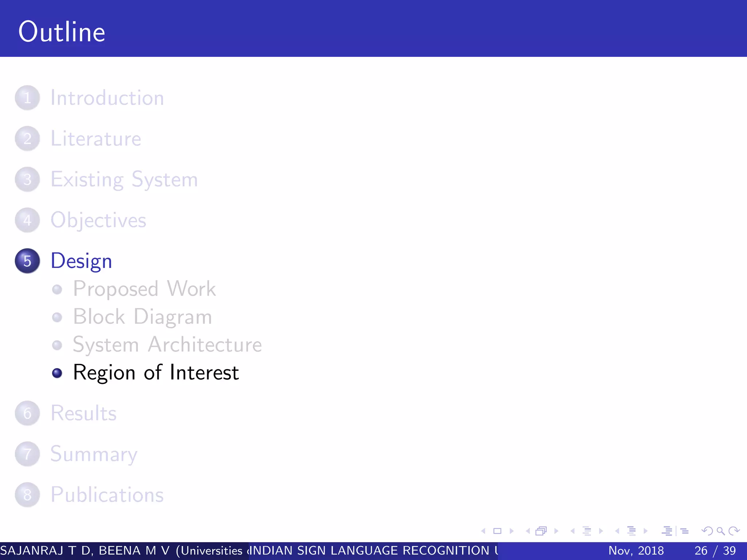The height and width of the screenshot is (560, 747).
Task: Click the search magnifier icon
Action: [x=720, y=531]
